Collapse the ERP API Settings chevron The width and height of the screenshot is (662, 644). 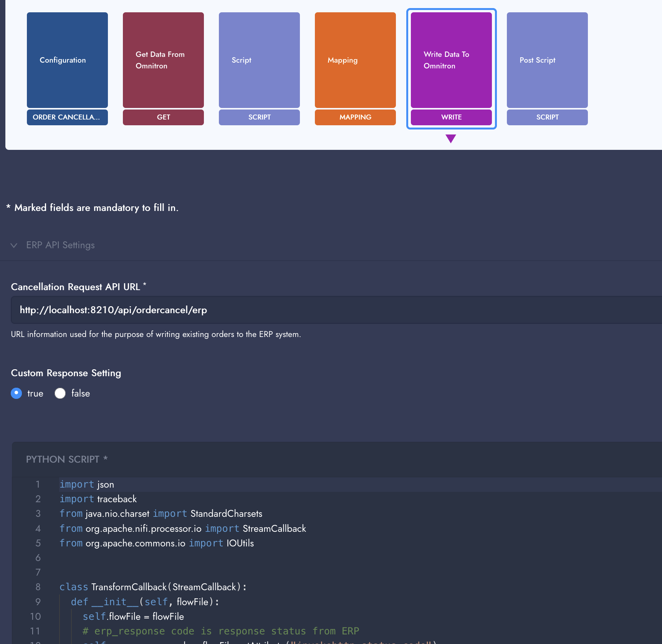pyautogui.click(x=14, y=245)
